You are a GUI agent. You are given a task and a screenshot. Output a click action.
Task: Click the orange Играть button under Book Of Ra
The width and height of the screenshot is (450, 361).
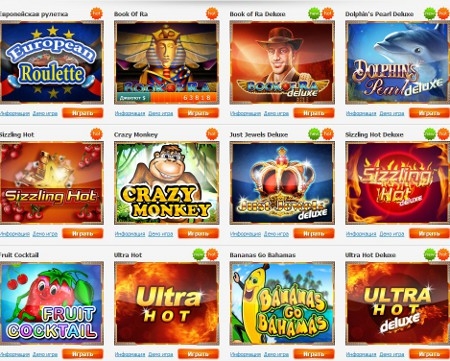tap(198, 113)
